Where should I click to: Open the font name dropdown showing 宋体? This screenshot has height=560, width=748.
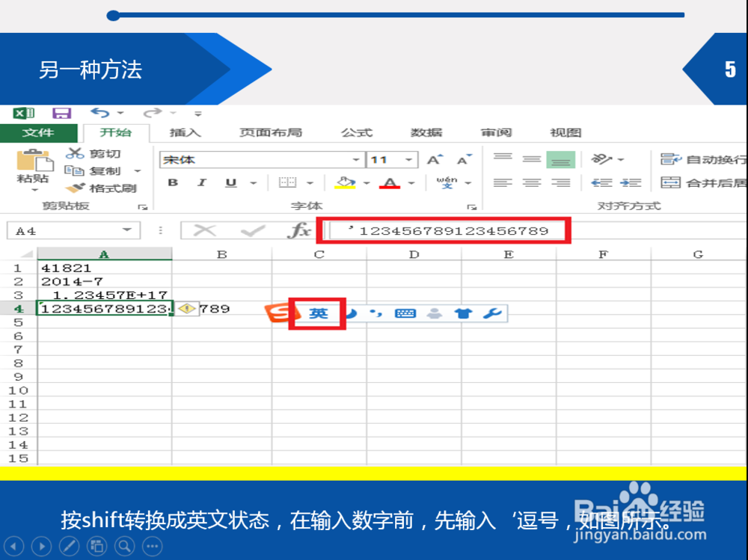[x=356, y=159]
